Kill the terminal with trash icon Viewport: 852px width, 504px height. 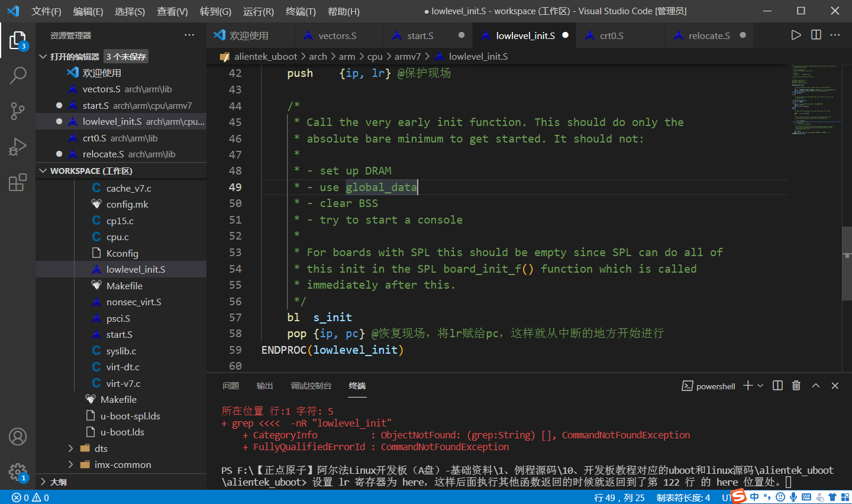coord(796,386)
